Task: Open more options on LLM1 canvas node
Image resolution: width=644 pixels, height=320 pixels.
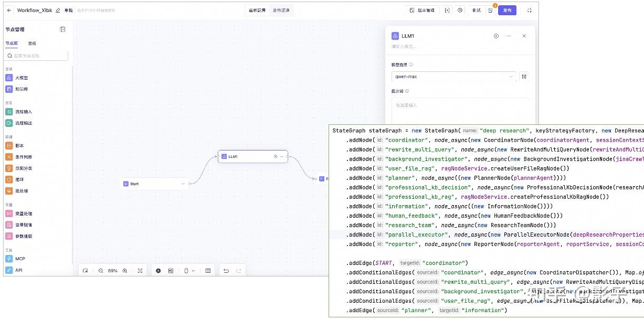Action: [x=282, y=156]
